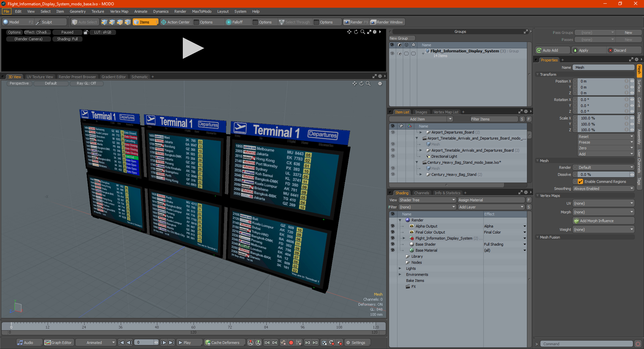Click the Position X value field
The height and width of the screenshot is (349, 644).
(x=603, y=81)
